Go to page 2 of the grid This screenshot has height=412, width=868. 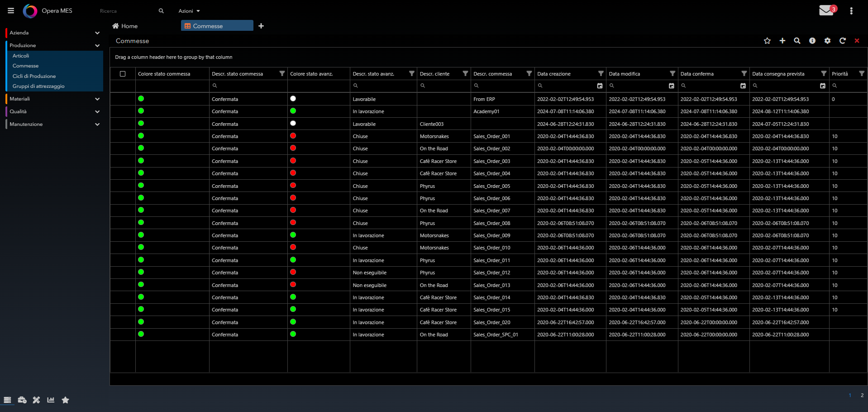click(x=862, y=395)
